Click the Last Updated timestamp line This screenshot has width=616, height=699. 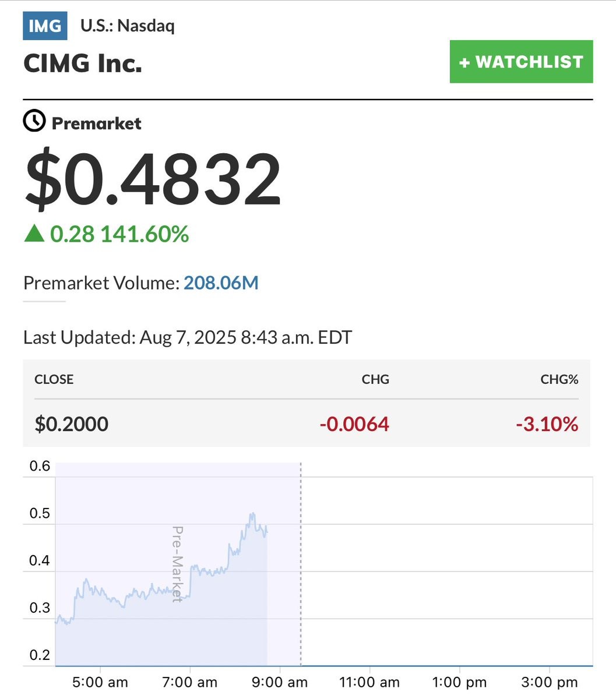click(x=188, y=337)
